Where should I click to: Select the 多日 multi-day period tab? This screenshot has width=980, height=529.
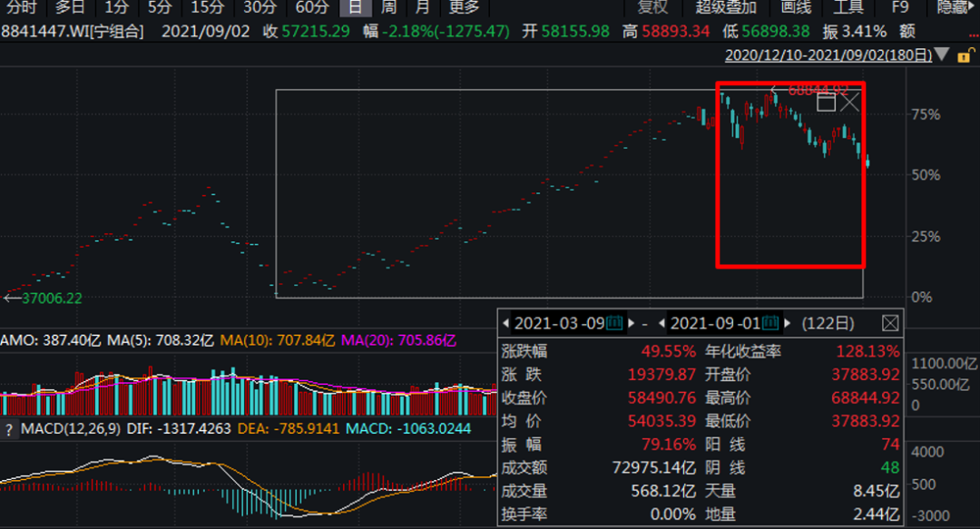tap(69, 7)
